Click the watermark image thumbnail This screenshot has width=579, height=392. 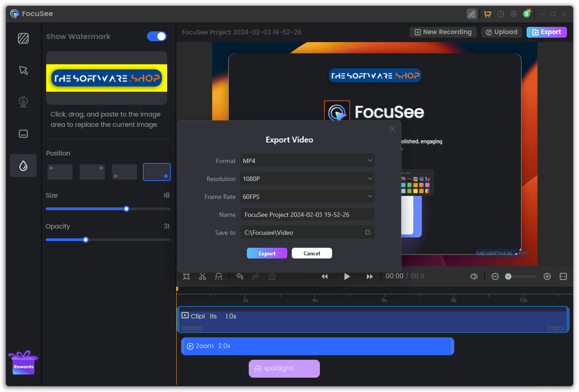click(107, 78)
